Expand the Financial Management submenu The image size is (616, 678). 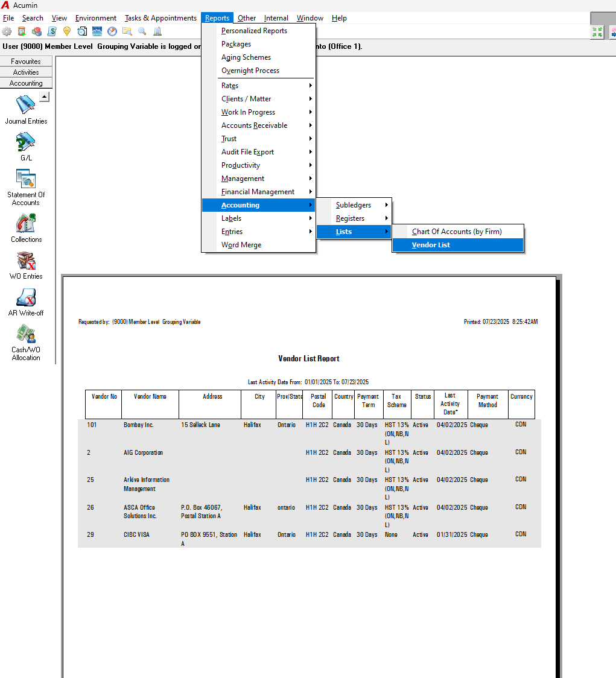[258, 192]
